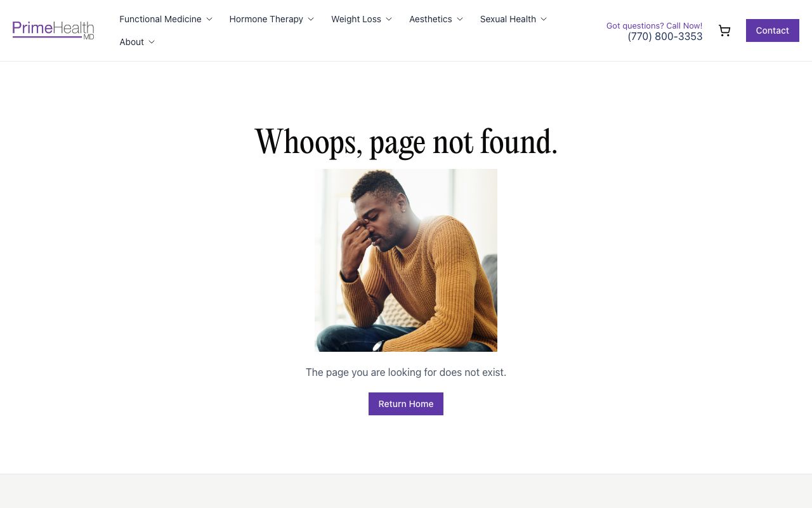812x508 pixels.
Task: Click the 'Whoops, page not found.' heading
Action: [x=406, y=142]
